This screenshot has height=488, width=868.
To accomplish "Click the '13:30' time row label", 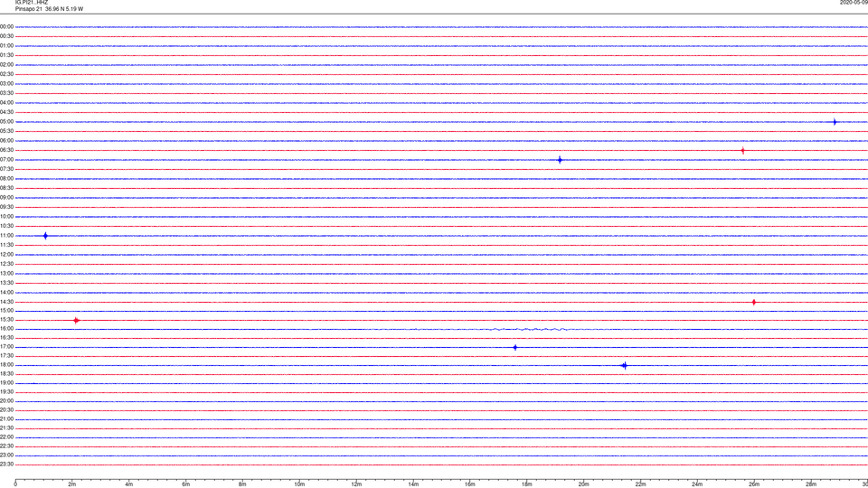I will (6, 283).
